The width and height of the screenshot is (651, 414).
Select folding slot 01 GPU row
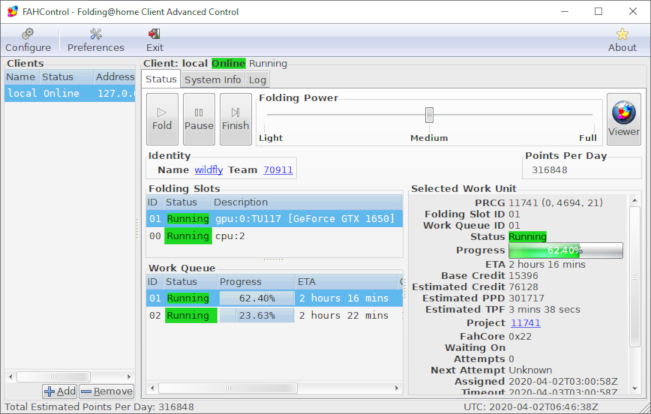point(274,218)
